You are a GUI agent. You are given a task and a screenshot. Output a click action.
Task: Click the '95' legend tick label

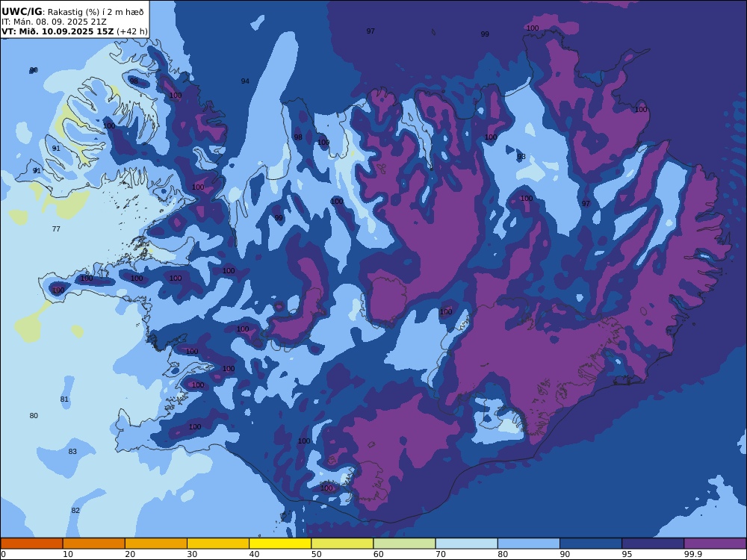tap(627, 554)
